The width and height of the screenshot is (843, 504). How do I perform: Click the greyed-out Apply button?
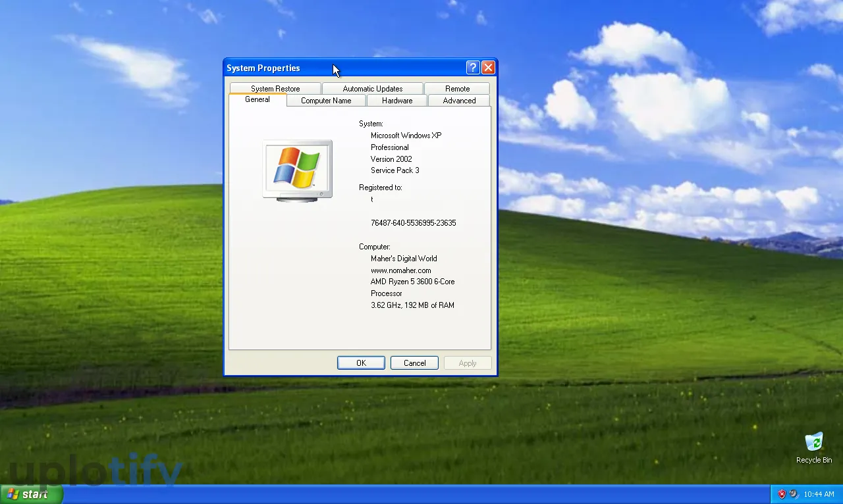coord(468,363)
